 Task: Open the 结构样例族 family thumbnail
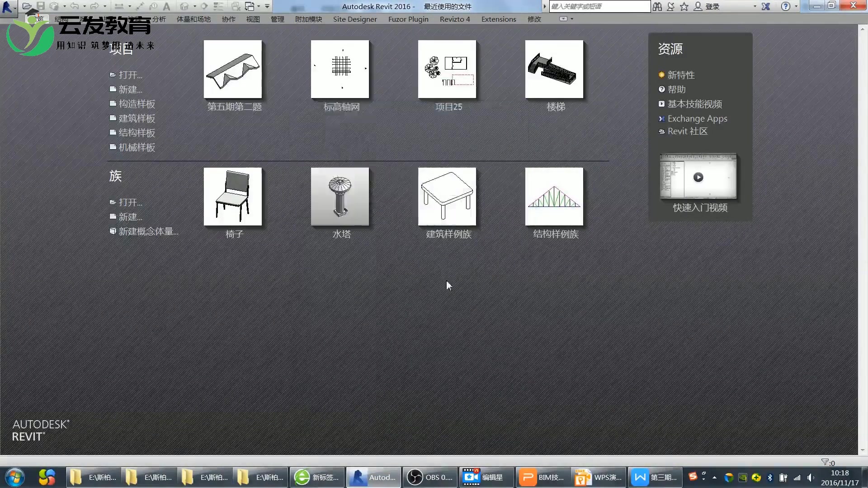tap(554, 197)
